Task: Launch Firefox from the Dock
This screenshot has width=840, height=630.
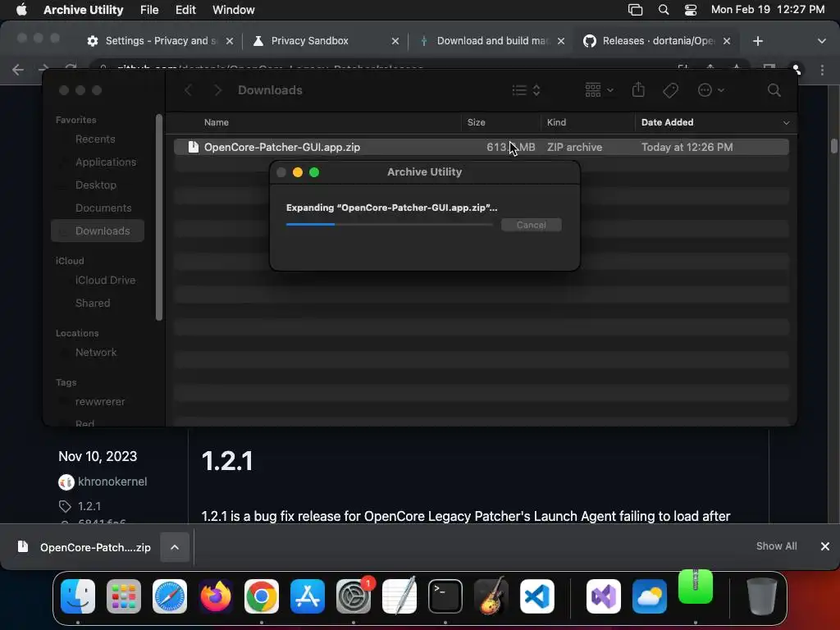Action: [x=216, y=596]
